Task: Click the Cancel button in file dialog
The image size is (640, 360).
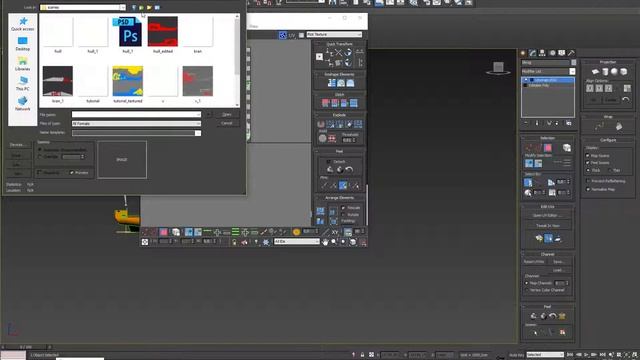Action: coord(227,123)
